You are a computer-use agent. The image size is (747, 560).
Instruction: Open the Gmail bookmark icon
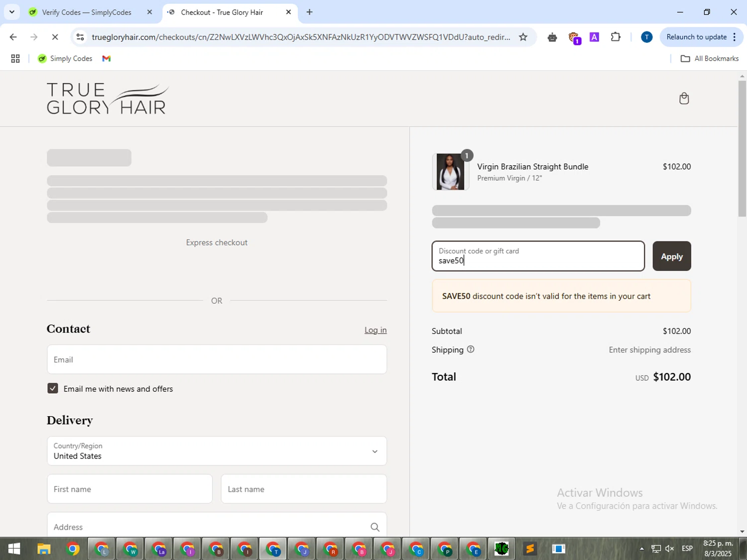click(106, 59)
